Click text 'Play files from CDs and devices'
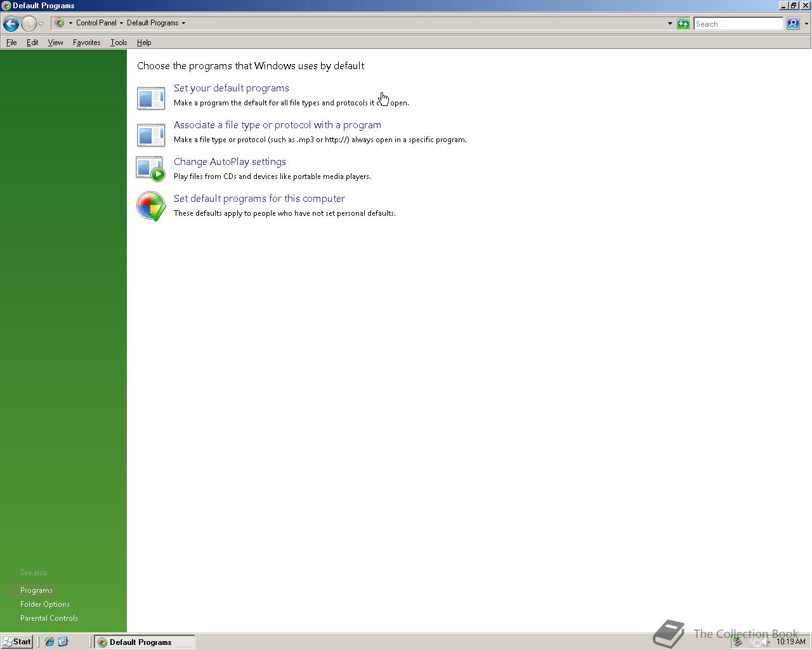 [228, 176]
